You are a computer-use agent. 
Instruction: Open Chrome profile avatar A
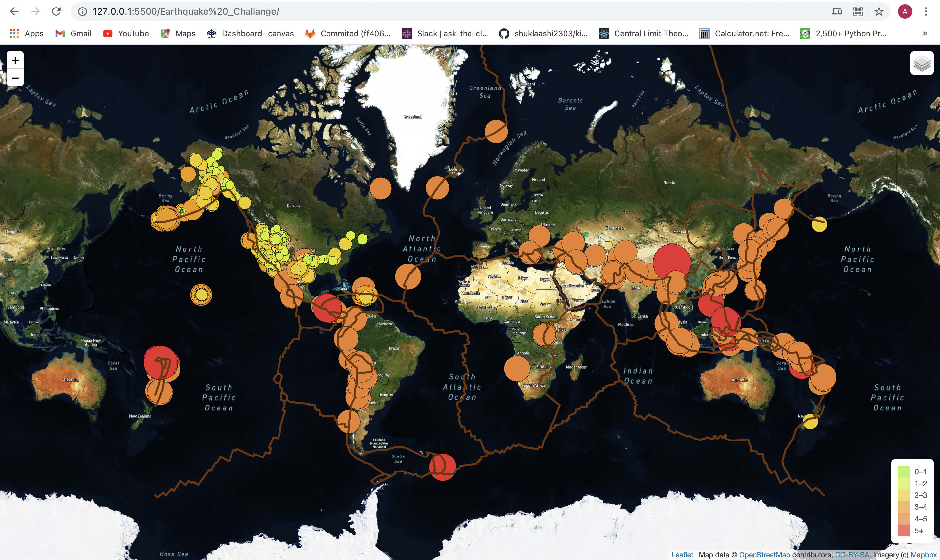904,12
